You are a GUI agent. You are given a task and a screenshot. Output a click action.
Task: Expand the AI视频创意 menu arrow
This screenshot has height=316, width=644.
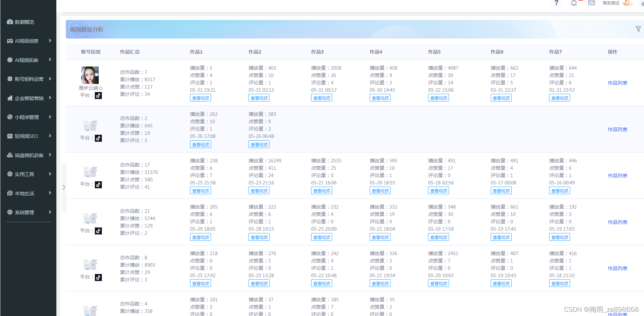coord(50,41)
